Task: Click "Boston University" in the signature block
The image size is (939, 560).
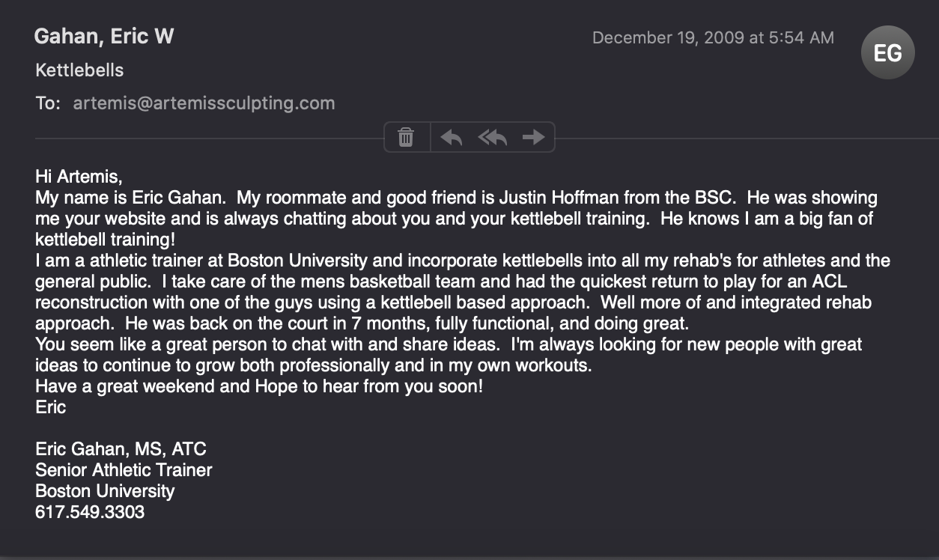Action: (105, 491)
